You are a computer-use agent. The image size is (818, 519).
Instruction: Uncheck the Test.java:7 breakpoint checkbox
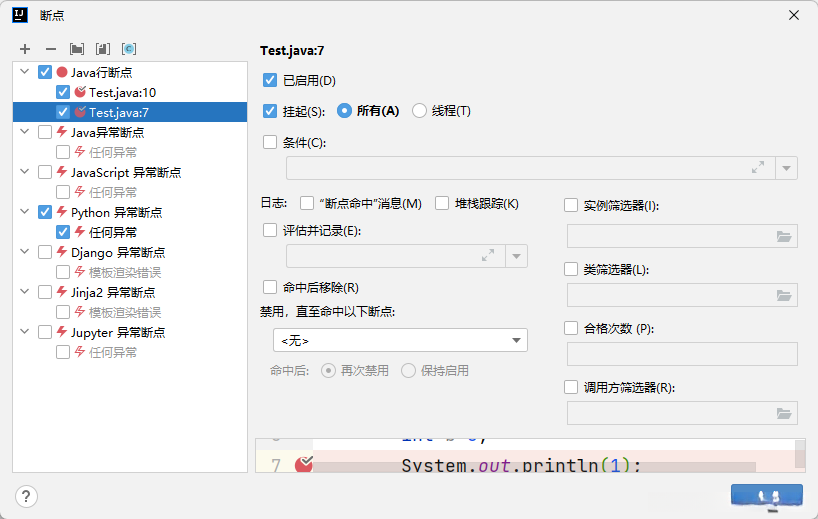(63, 112)
